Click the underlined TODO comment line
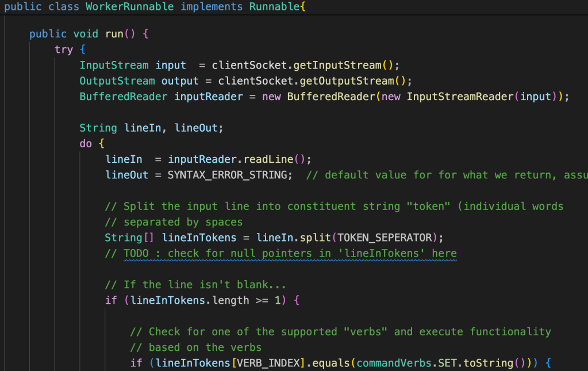588x371 pixels. 290,253
